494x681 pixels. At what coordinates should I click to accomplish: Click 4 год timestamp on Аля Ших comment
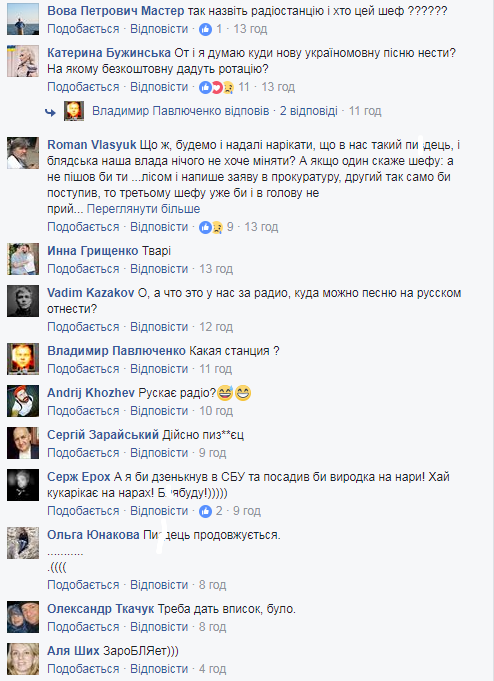click(x=212, y=669)
